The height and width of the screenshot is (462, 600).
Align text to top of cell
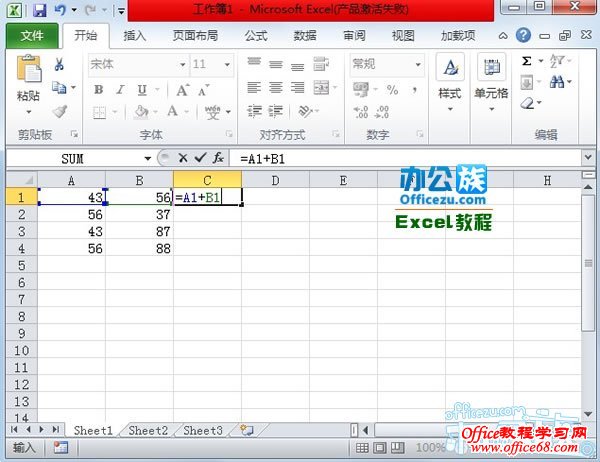click(x=254, y=63)
